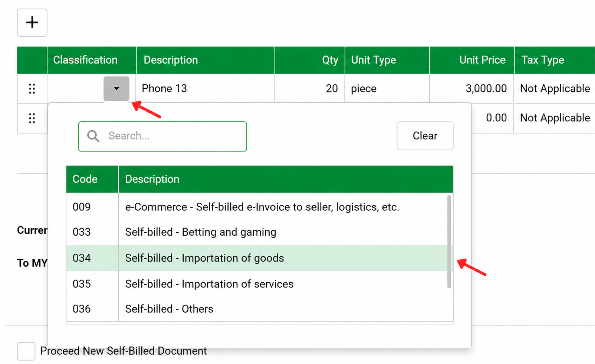Click the magnifier icon in search box
Screen dimensions: 595x364
93,136
